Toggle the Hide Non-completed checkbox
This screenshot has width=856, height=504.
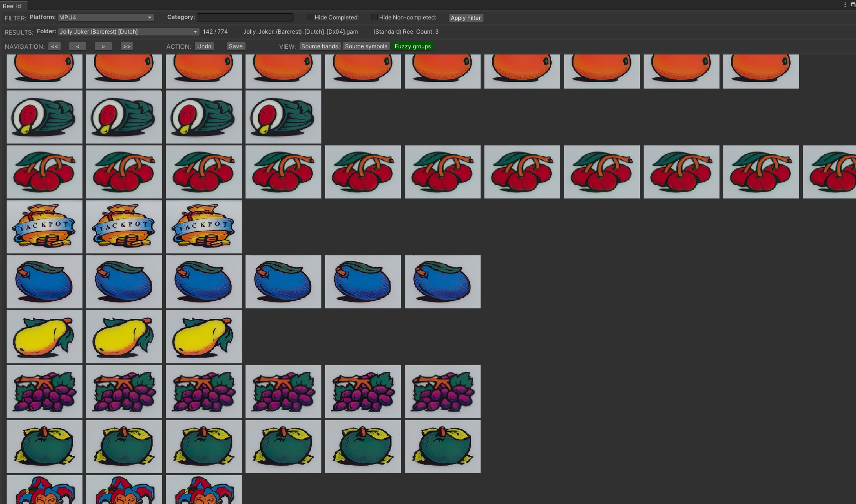tap(374, 17)
